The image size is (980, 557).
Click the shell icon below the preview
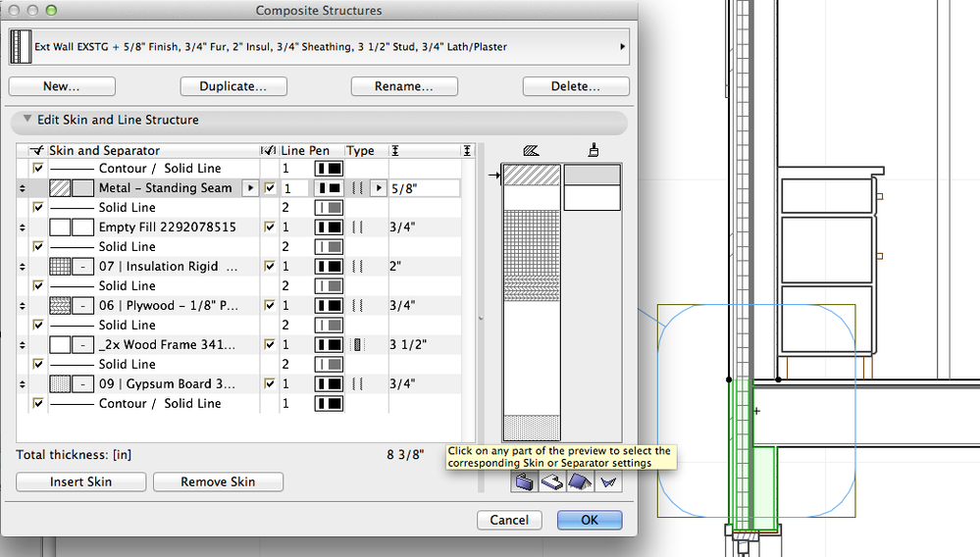pos(608,481)
